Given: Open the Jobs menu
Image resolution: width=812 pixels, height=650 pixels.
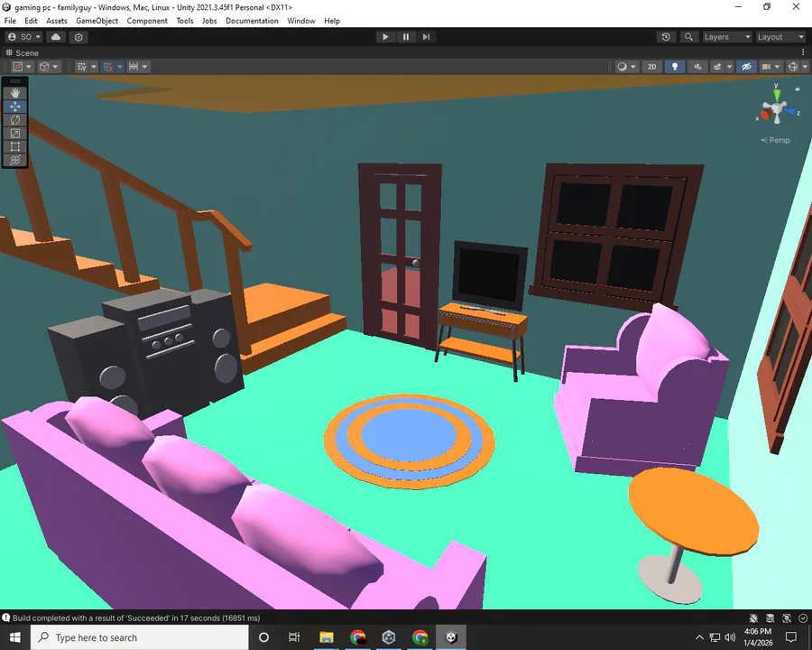Looking at the screenshot, I should 209,21.
